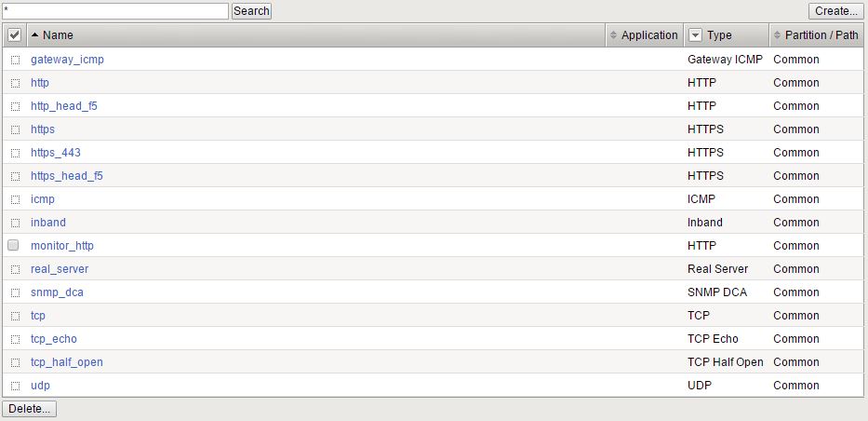Toggle the select-all header checkbox
The height and width of the screenshot is (421, 868).
14,35
